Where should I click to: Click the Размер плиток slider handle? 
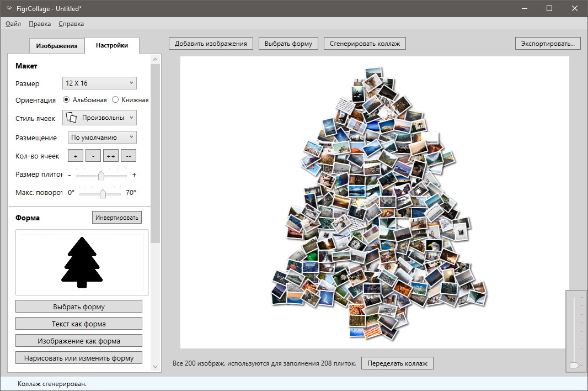(101, 176)
